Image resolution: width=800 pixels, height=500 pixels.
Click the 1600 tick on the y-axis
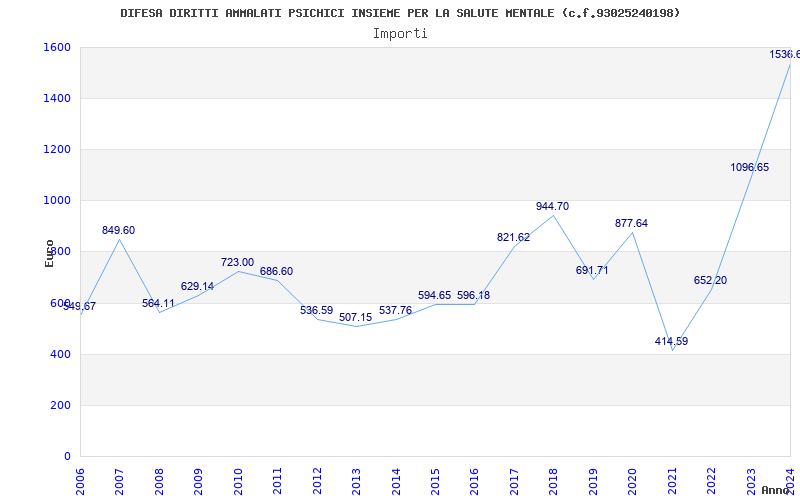point(56,47)
